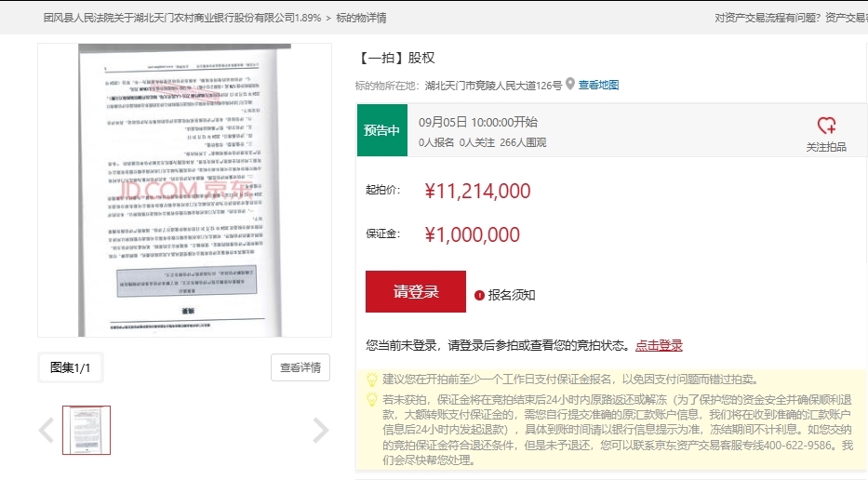Click the starting price ¥11,214,000

(478, 191)
